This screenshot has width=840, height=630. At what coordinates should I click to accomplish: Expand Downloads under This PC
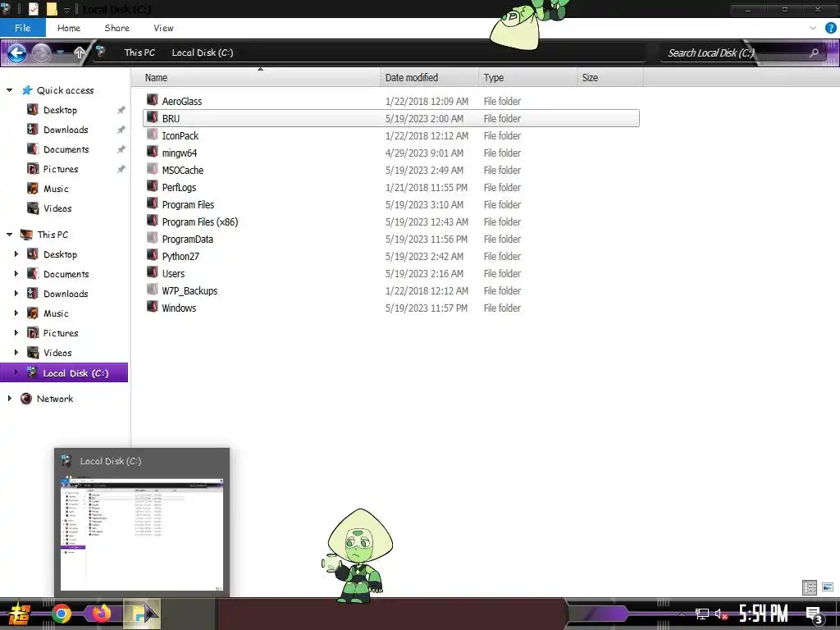[x=16, y=293]
